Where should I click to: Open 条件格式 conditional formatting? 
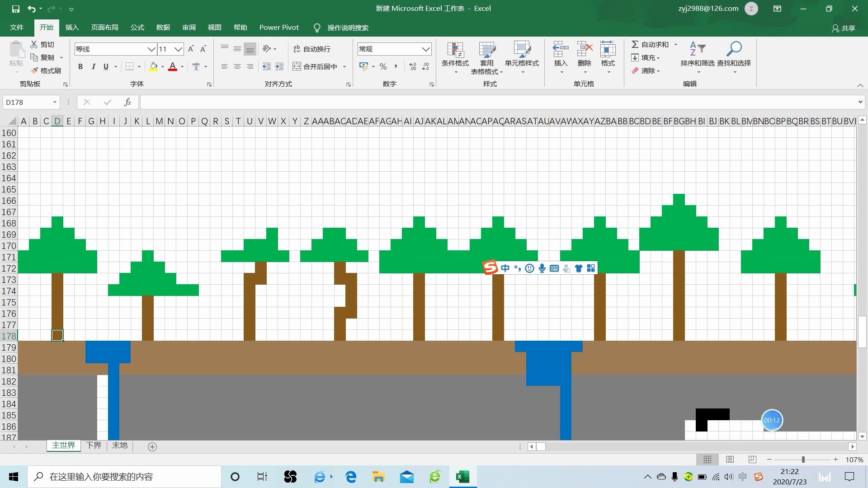456,58
